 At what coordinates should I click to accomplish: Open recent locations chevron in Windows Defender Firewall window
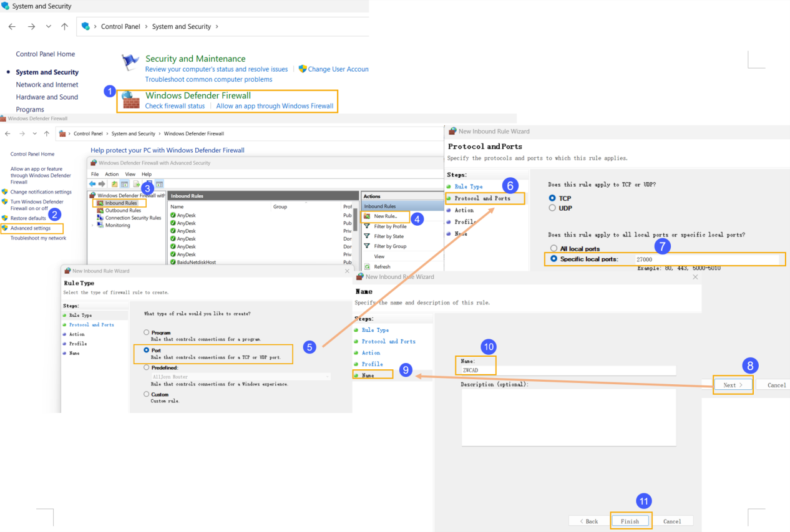click(x=35, y=133)
